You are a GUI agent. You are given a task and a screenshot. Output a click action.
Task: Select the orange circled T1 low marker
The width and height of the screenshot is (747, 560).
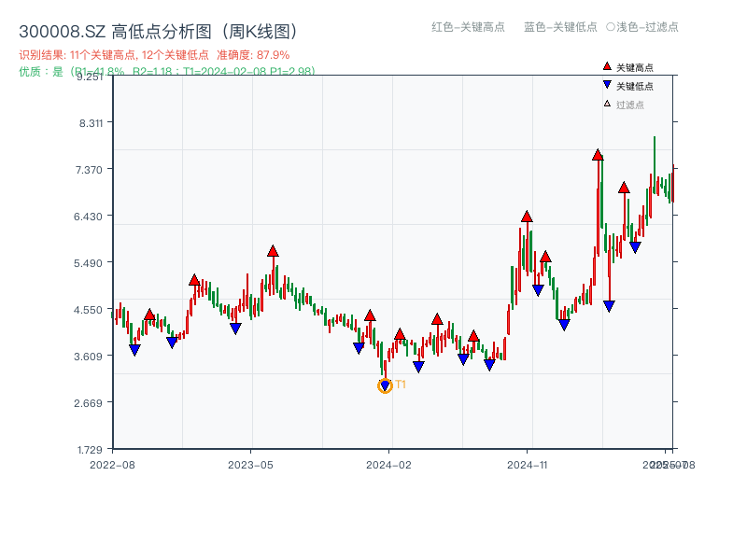[x=385, y=385]
